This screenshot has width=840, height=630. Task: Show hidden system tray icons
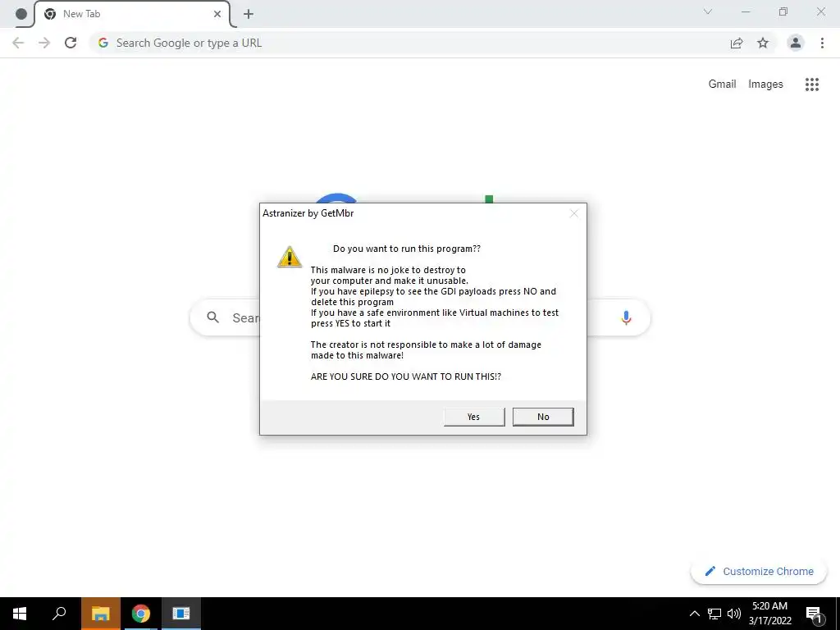[x=694, y=614]
